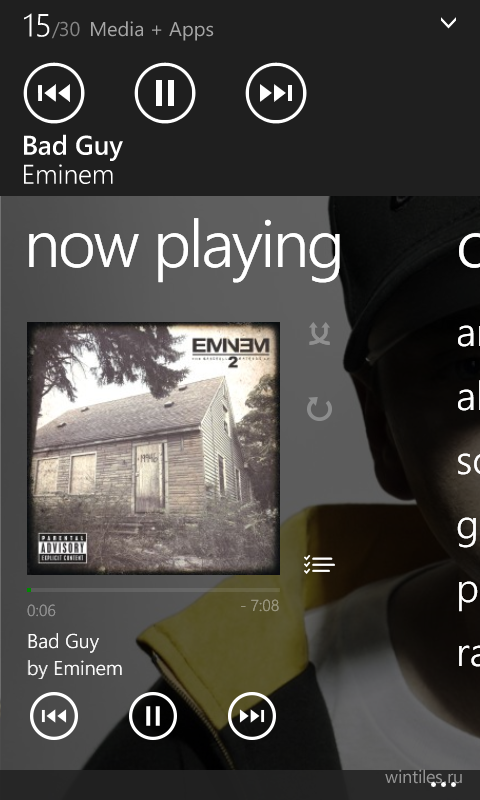Select the 'now playing' pivot header
Image resolution: width=480 pixels, height=800 pixels.
pos(184,249)
